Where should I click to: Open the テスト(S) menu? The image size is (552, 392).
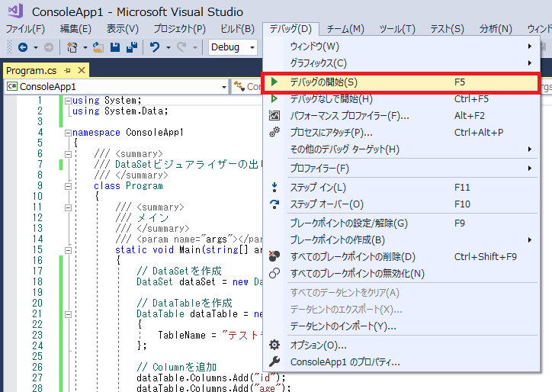447,28
